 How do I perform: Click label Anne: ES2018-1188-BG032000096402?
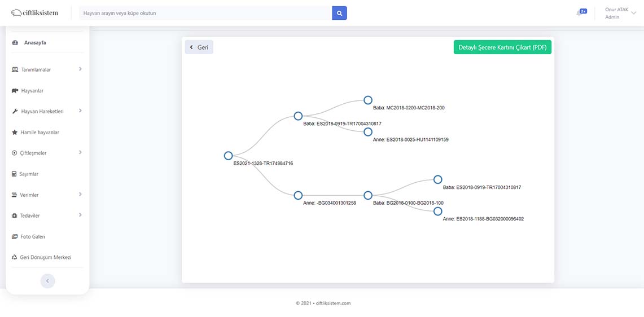483,219
